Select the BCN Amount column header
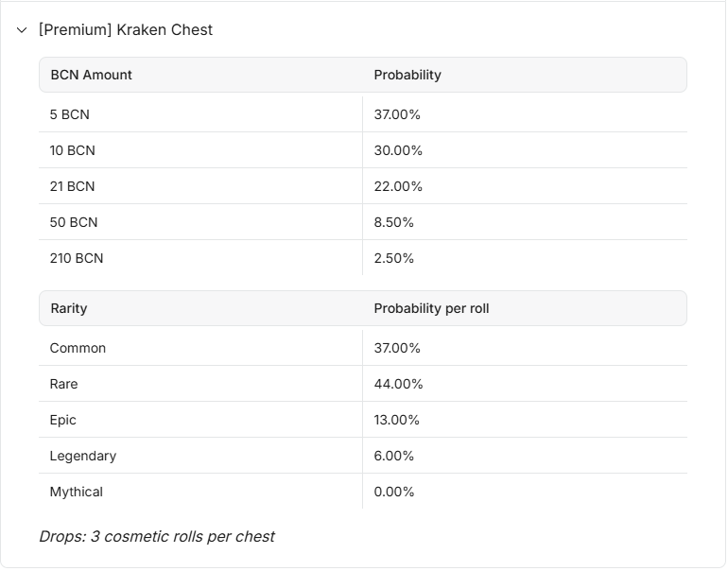Screen dimensions: 728x571 (91, 75)
